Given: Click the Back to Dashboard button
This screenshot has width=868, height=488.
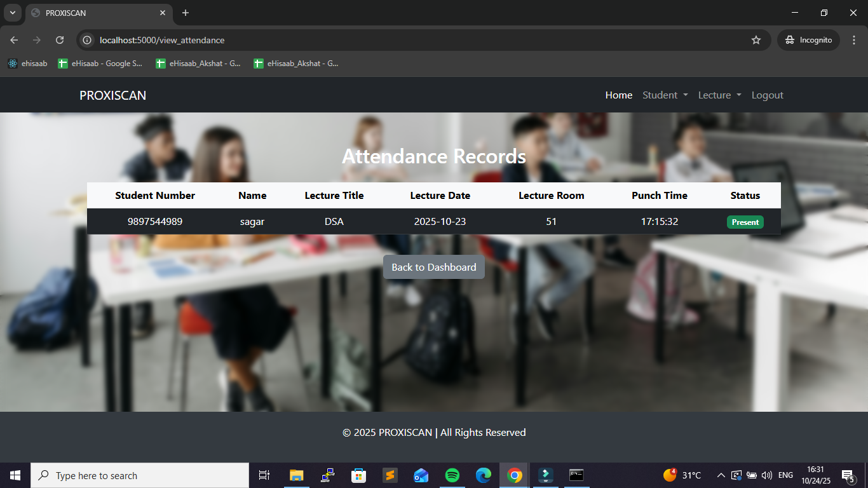Looking at the screenshot, I should click(x=433, y=268).
